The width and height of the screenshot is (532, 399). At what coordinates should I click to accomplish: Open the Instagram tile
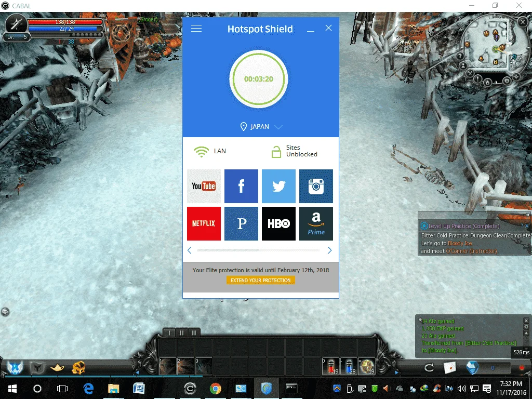(316, 186)
